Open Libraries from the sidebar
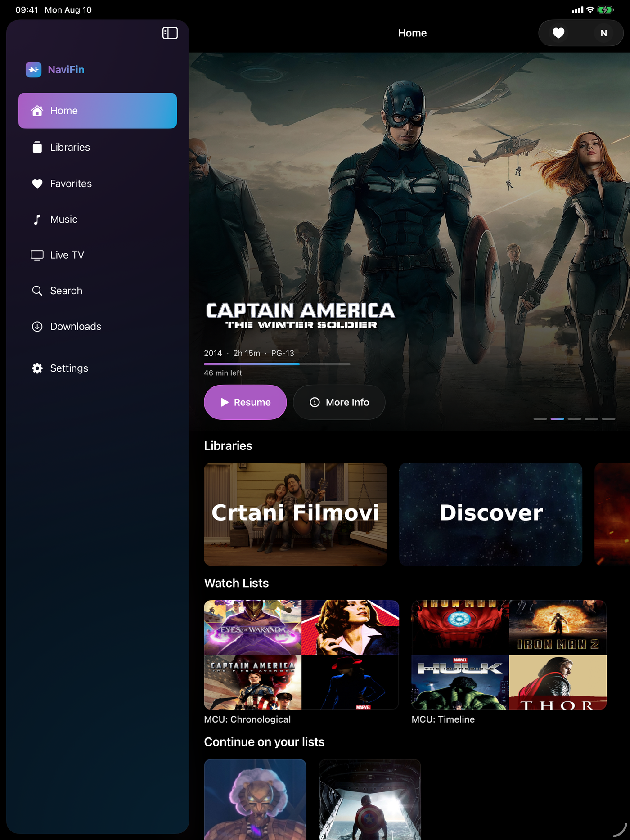 coord(98,147)
